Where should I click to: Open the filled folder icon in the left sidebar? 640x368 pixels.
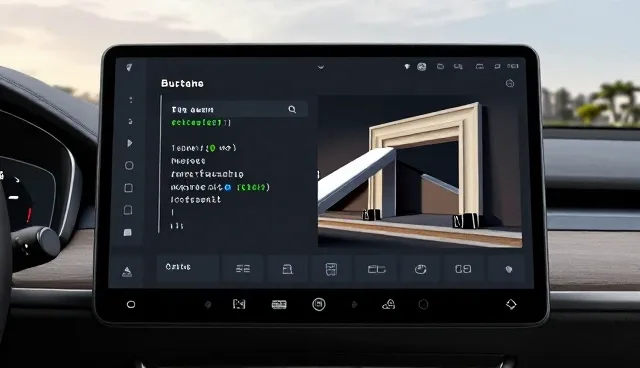coord(128,233)
